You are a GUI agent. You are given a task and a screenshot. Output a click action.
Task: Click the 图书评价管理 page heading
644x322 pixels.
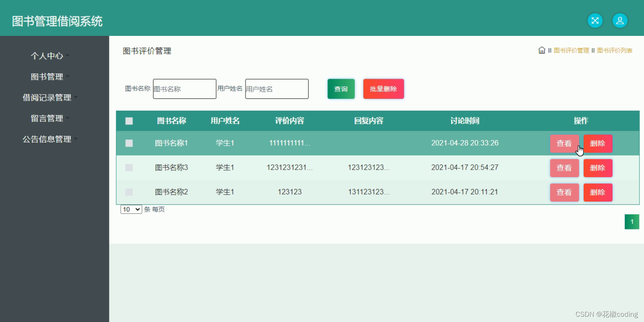coord(147,51)
